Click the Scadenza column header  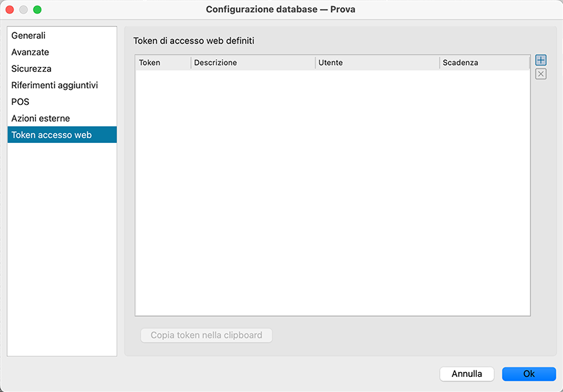[484, 63]
